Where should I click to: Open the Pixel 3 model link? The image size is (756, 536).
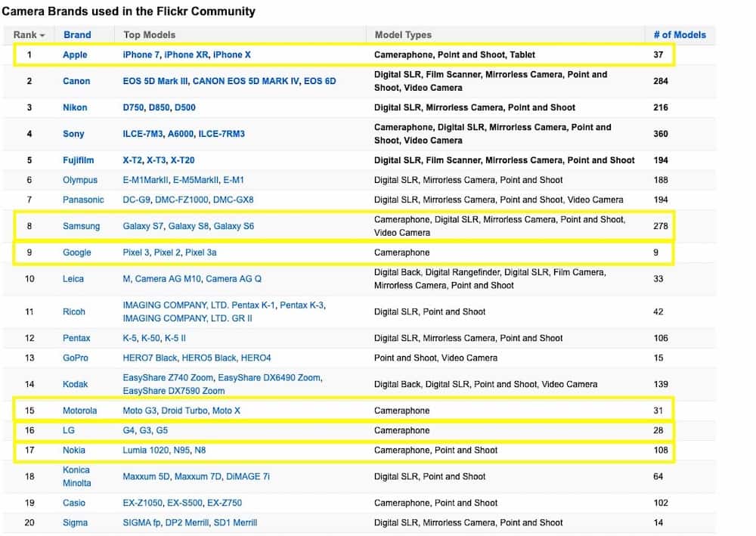[136, 252]
